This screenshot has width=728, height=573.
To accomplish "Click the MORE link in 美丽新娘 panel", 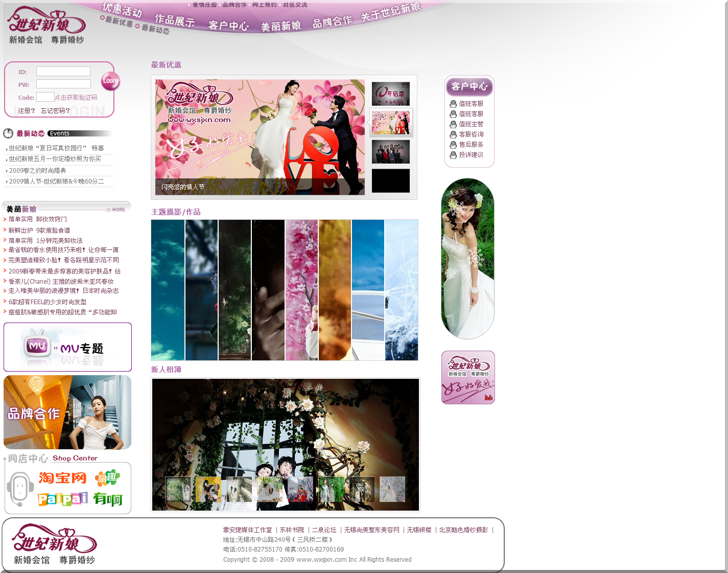I will [x=118, y=209].
